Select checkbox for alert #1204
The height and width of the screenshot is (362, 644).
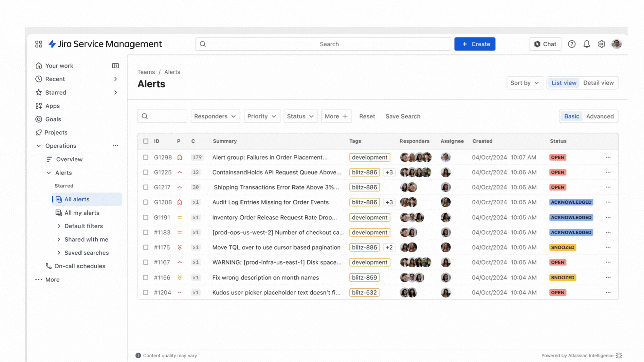coord(146,293)
